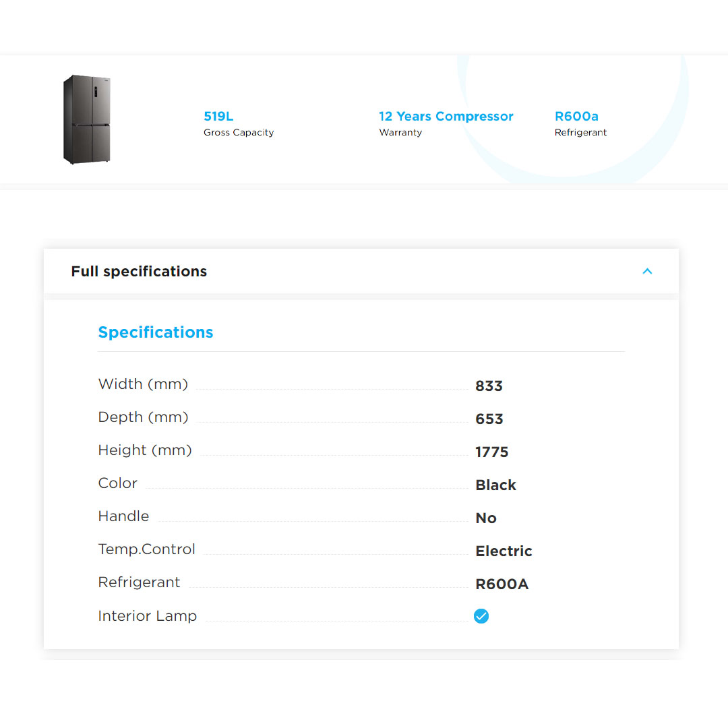728x728 pixels.
Task: Click the Gross Capacity caption
Action: (239, 133)
